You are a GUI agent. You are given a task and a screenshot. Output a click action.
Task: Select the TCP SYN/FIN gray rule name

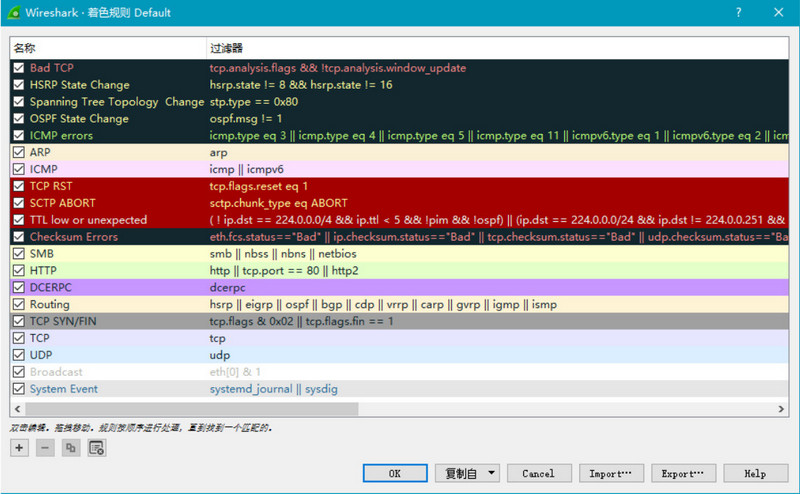pyautogui.click(x=63, y=321)
